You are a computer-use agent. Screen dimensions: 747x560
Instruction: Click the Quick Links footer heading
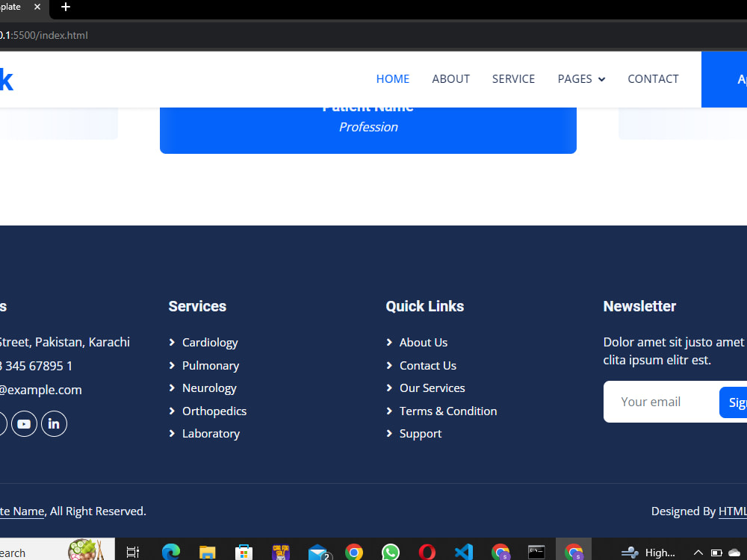pyautogui.click(x=425, y=306)
